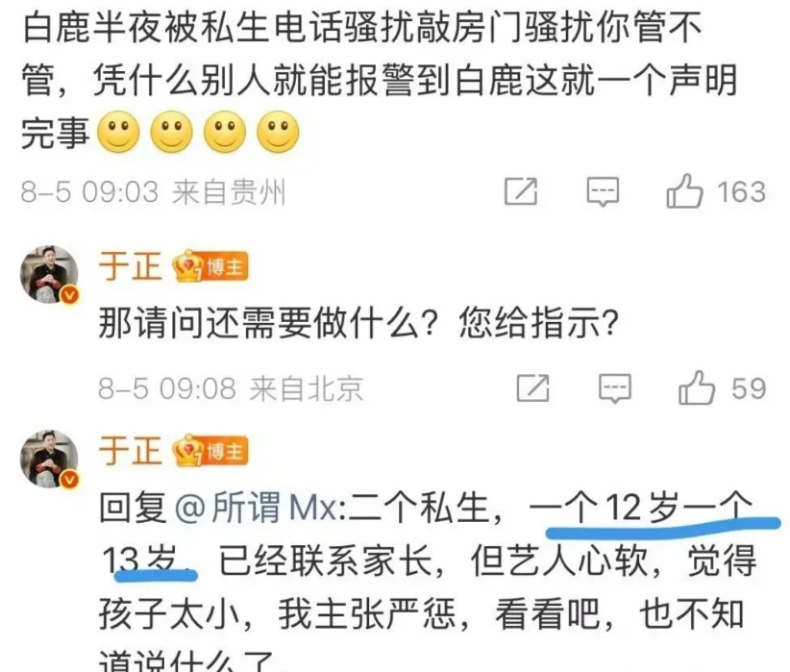Tap verified V badge on the lower 于正 avatar
The height and width of the screenshot is (672, 790).
tap(70, 480)
